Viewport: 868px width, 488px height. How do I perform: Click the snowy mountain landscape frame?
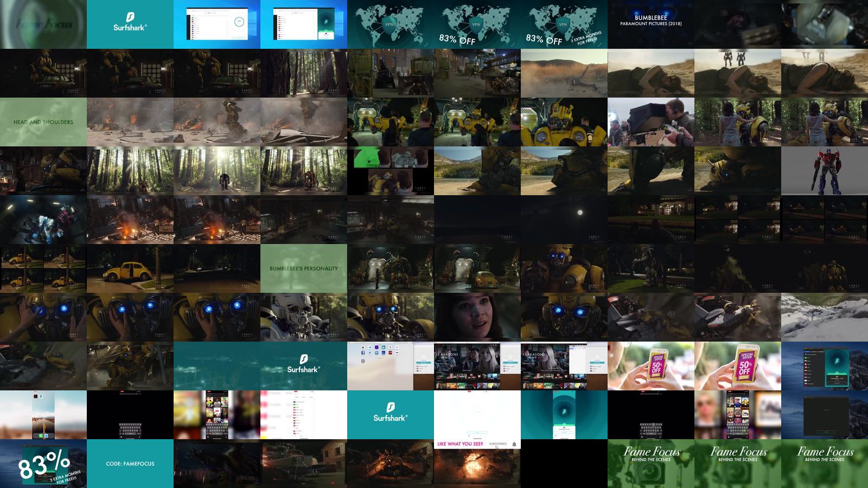pos(824,317)
